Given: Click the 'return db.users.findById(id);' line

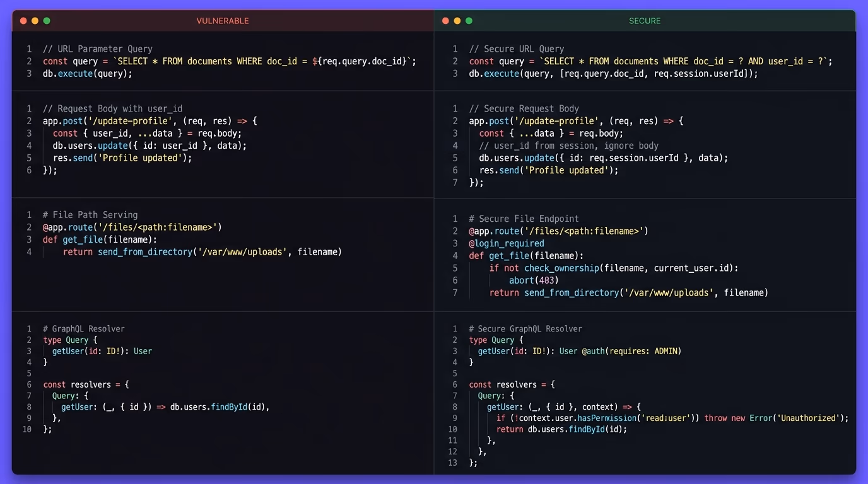Looking at the screenshot, I should pyautogui.click(x=561, y=429).
